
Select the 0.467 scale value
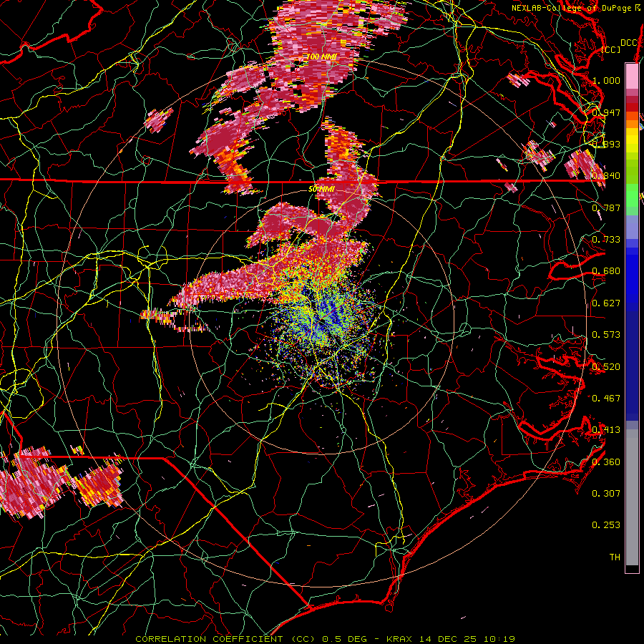coord(606,399)
